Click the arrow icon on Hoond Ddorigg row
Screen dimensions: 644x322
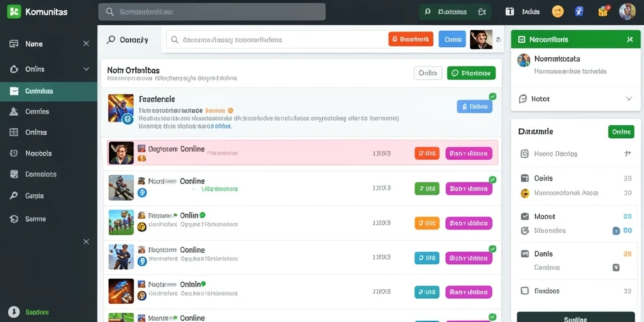(627, 153)
